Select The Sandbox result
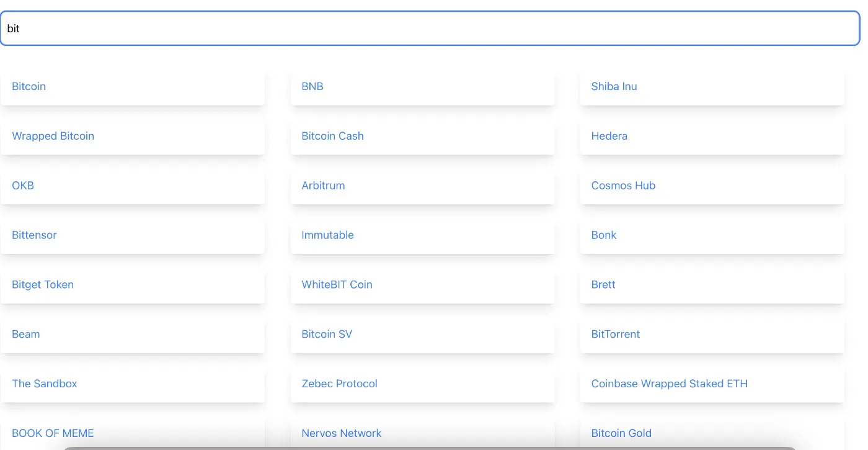Viewport: 868px width, 450px height. [44, 384]
